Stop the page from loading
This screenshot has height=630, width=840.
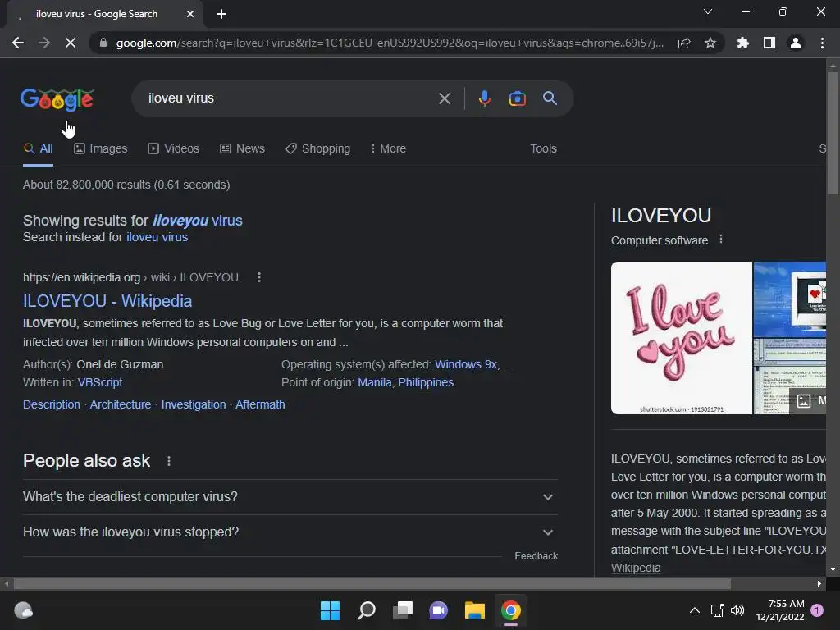coord(71,43)
